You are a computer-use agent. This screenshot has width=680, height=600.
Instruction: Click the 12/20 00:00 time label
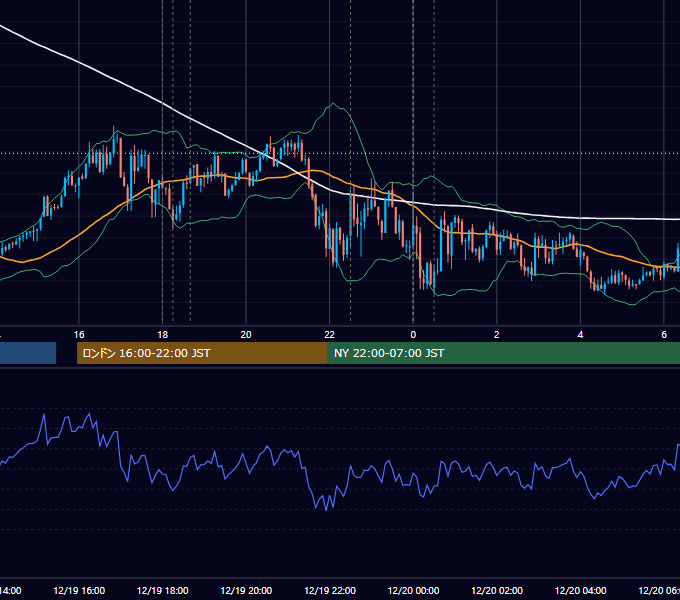coord(413,590)
